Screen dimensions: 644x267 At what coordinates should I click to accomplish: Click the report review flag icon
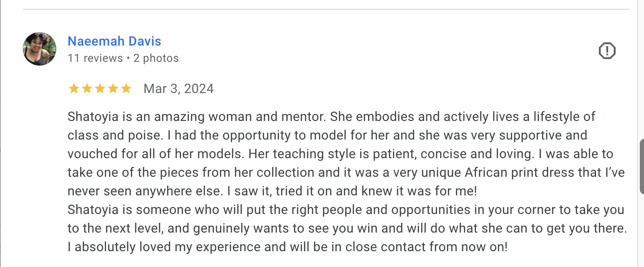tap(607, 50)
